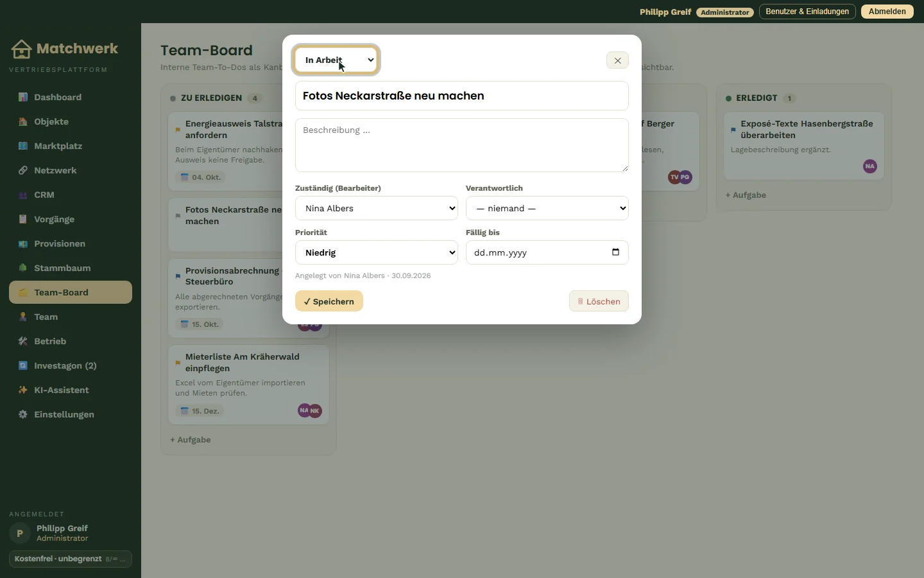Viewport: 924px width, 578px height.
Task: Open the Exposé-Texte Hasenbergstraße card
Action: [x=804, y=146]
